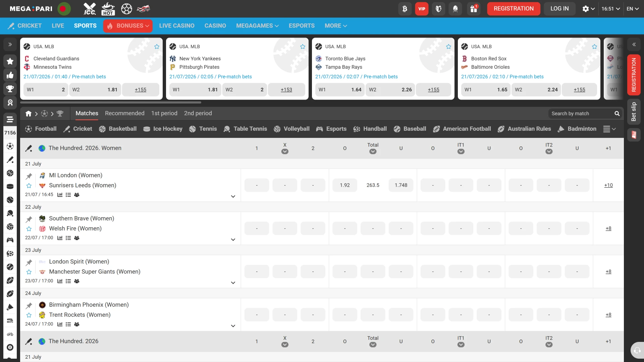Favorite the Birmingham Phoenix vs Trent Rockets match
644x362 pixels.
(x=29, y=315)
